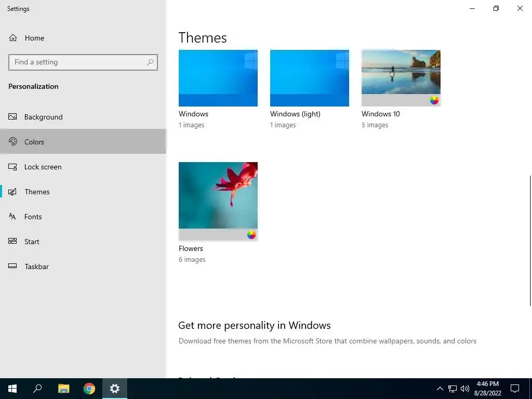Select Themes in the sidebar

[83, 192]
